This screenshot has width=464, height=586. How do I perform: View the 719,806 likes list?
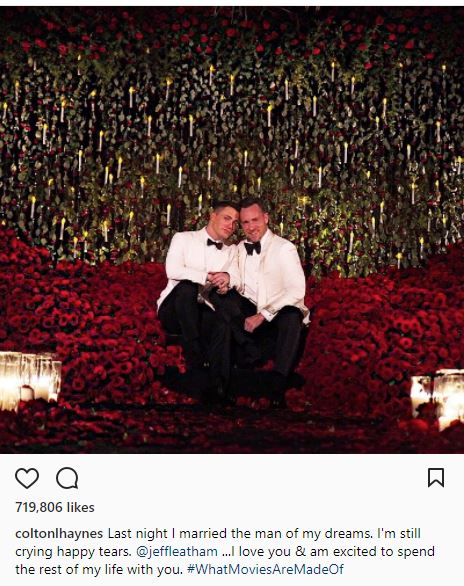click(x=55, y=507)
